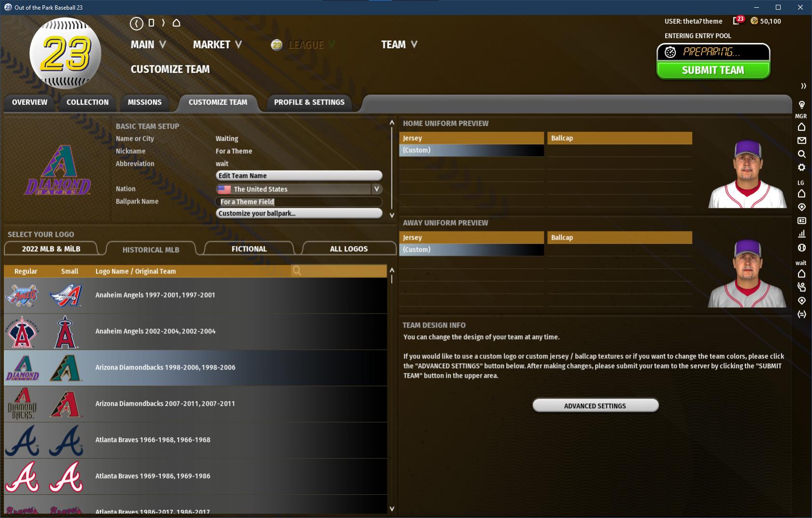The width and height of the screenshot is (812, 518).
Task: Click the League baseball icon in menu
Action: point(277,45)
